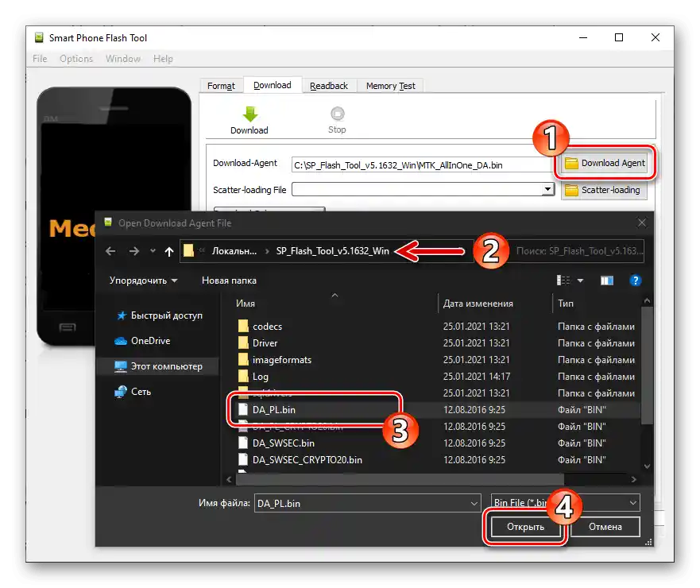Image resolution: width=700 pixels, height=588 pixels.
Task: Open the Options menu
Action: (76, 58)
